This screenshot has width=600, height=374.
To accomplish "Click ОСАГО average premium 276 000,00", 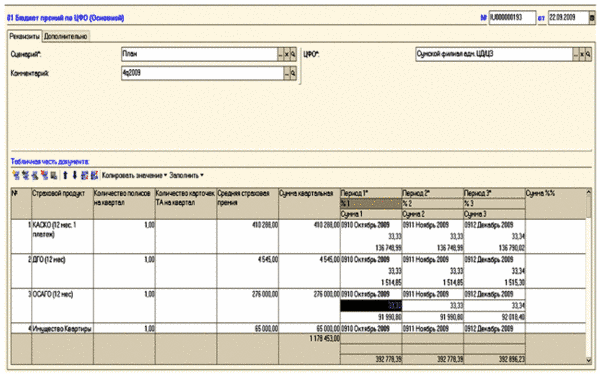I will [x=248, y=305].
